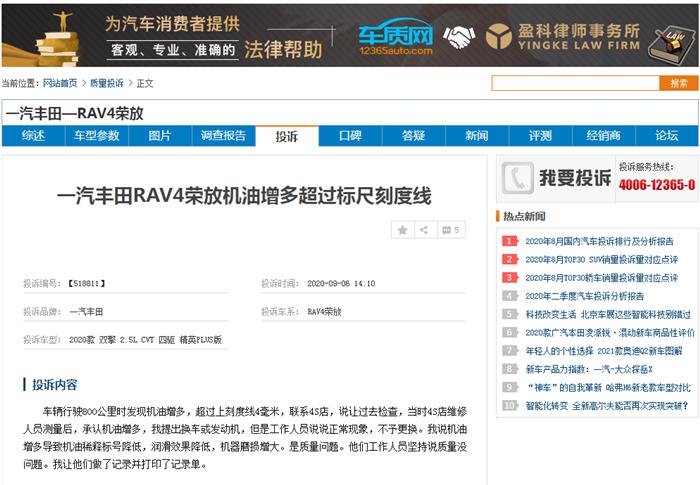Open 年轻人的个性选择 2021款奥迪Q2 link
Viewport: 700px width, 485px height.
click(x=604, y=351)
